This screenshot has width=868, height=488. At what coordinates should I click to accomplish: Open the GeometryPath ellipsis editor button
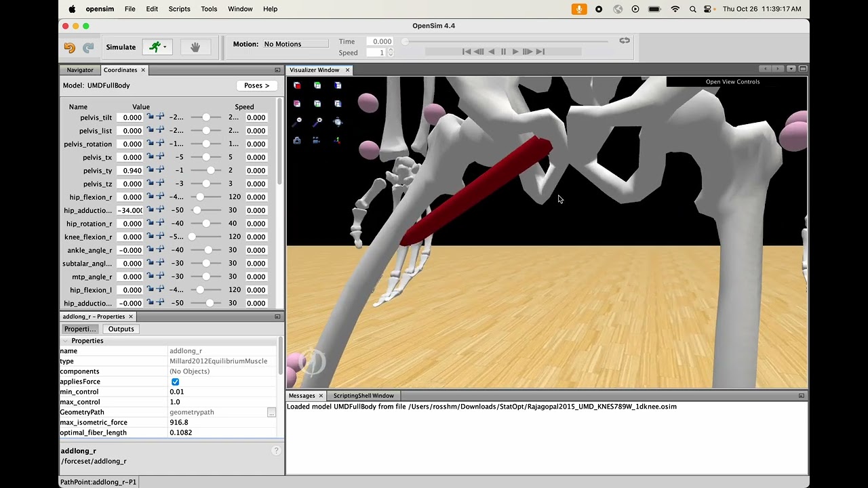[271, 412]
